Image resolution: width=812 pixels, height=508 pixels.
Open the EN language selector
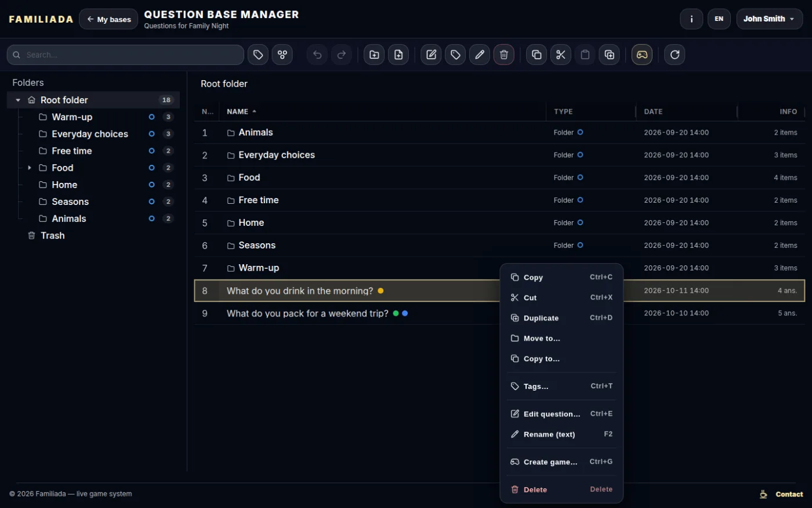click(x=719, y=19)
